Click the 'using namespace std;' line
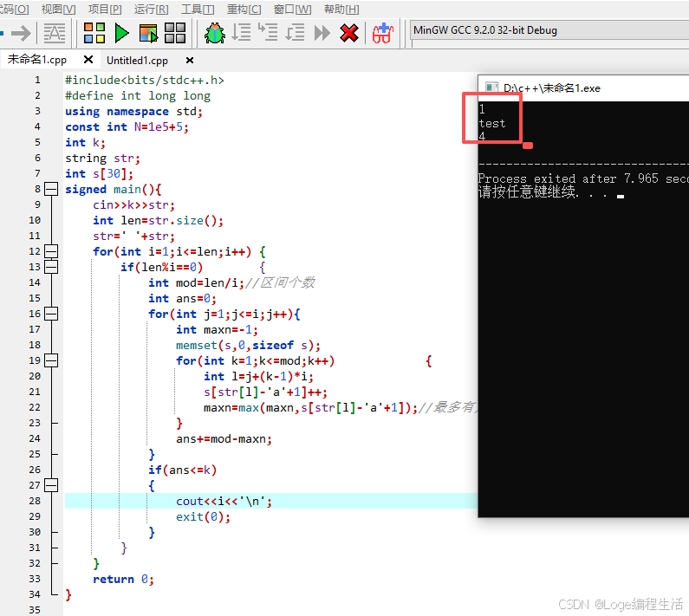The height and width of the screenshot is (616, 689). click(134, 111)
